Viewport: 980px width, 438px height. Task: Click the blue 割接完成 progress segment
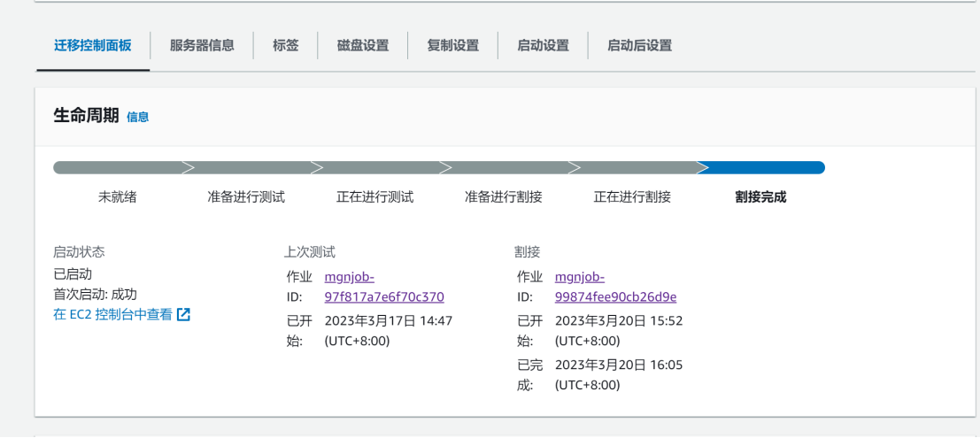[x=760, y=167]
